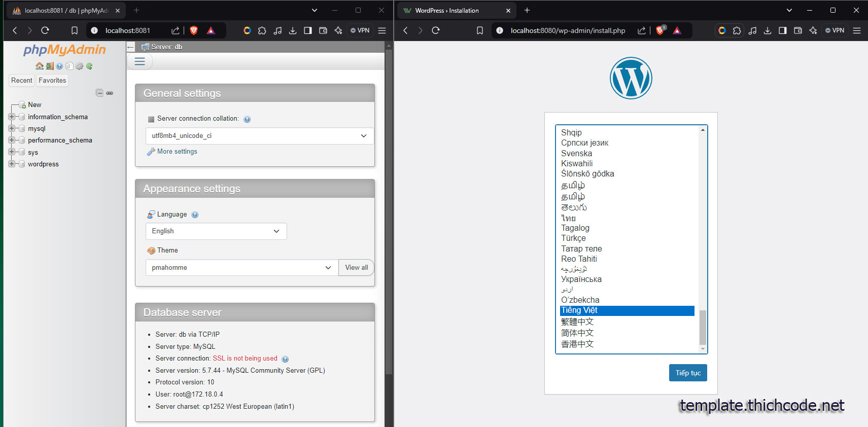Toggle sidebar panel icon in phpMyAdmin window

click(307, 30)
